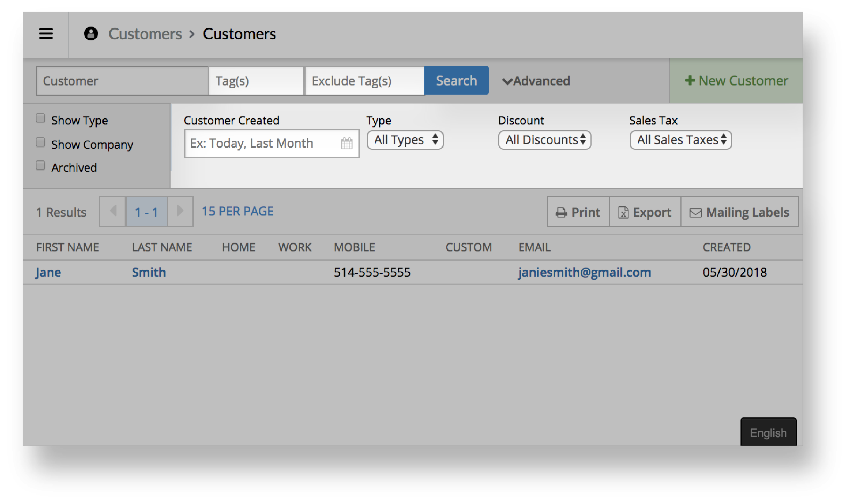Go to next results page arrow
The height and width of the screenshot is (504, 849).
(x=180, y=211)
